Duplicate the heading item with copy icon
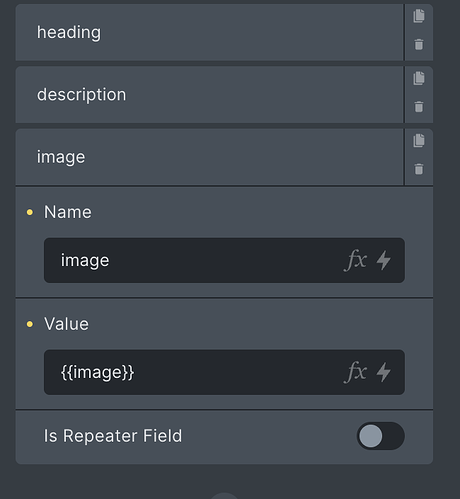Screen dimensions: 460x499 coord(419,16)
